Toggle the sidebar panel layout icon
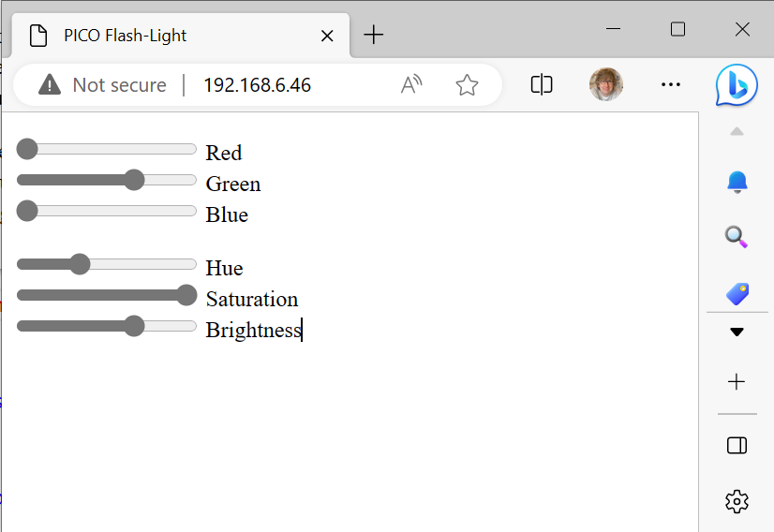Screen dimensions: 774x532 pos(737,445)
